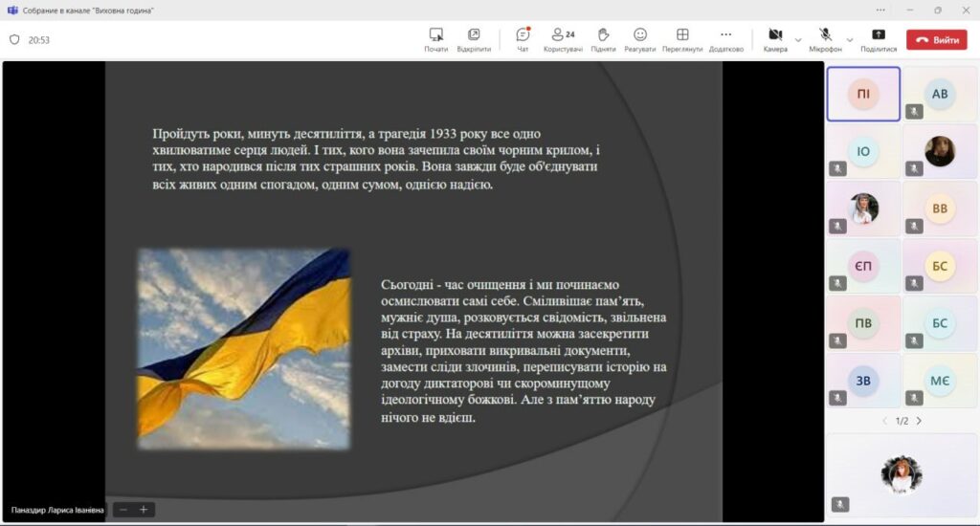
Task: Zoom out of shared content with minus button
Action: 123,510
